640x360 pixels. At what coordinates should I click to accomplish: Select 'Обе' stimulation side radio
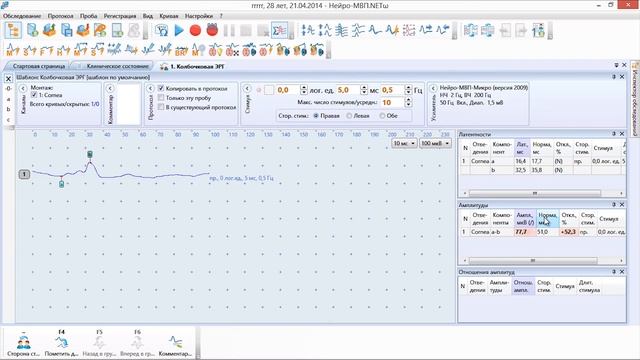coord(382,116)
